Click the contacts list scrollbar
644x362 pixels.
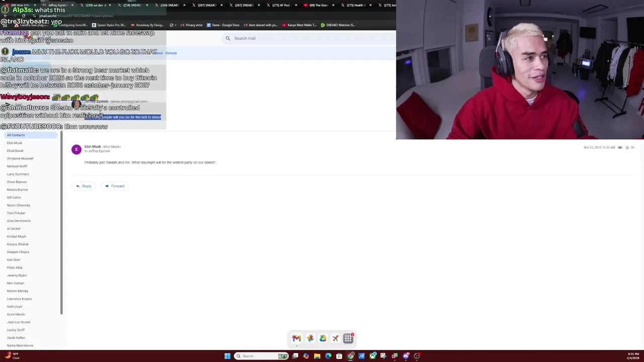(x=61, y=224)
